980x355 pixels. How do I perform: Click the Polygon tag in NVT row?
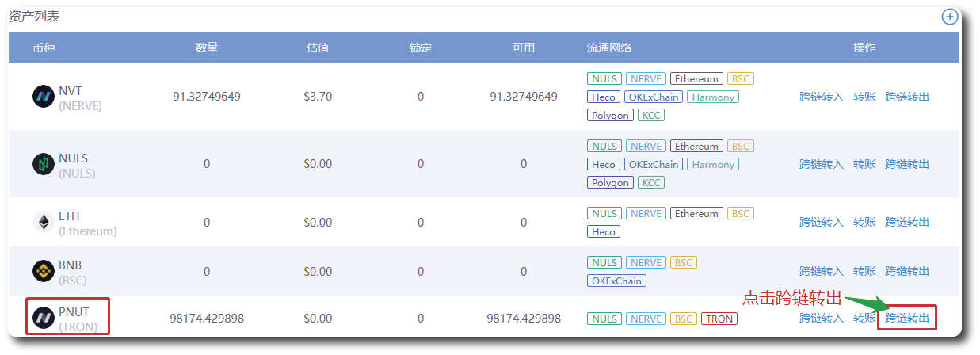coord(610,116)
